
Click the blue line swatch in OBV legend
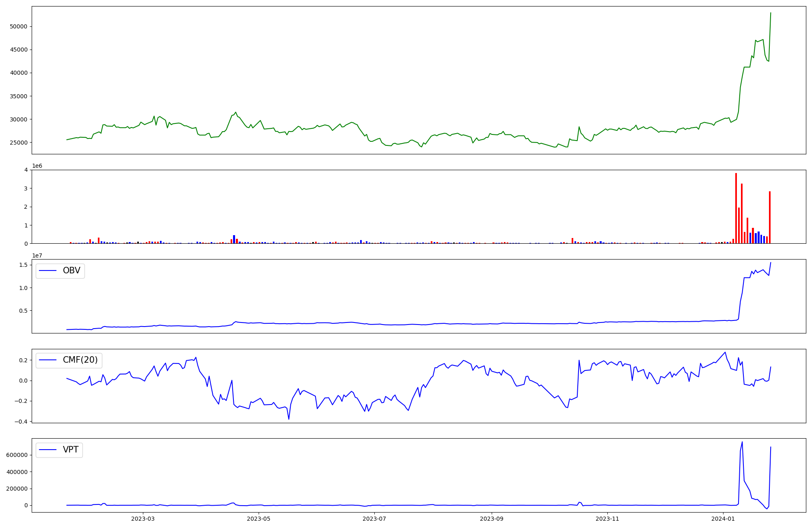tap(48, 271)
